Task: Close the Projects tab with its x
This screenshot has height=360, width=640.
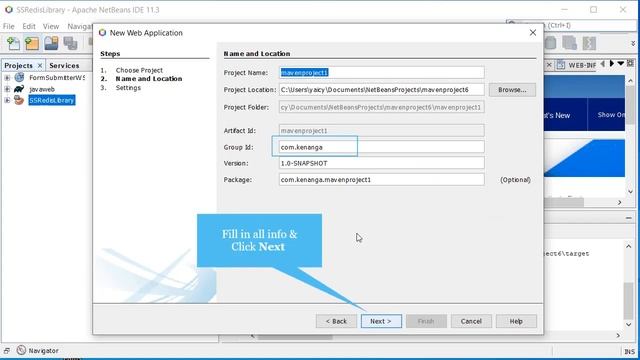Action: (x=40, y=65)
